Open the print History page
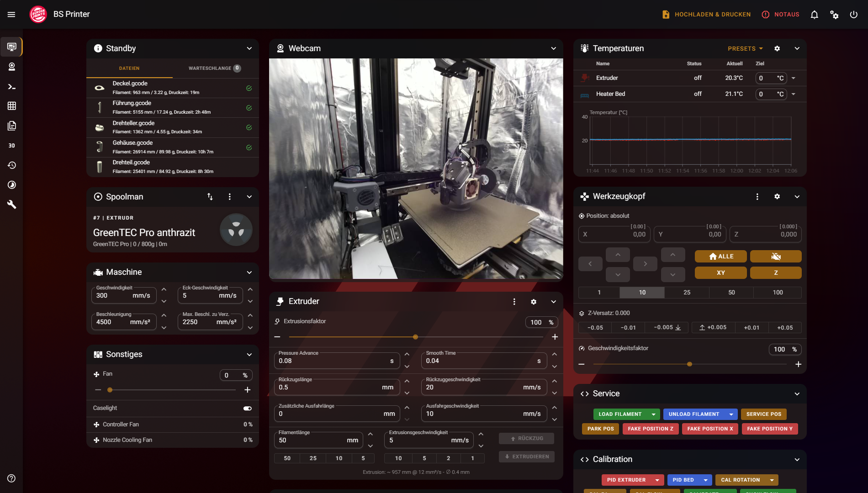This screenshot has width=868, height=493. point(11,165)
